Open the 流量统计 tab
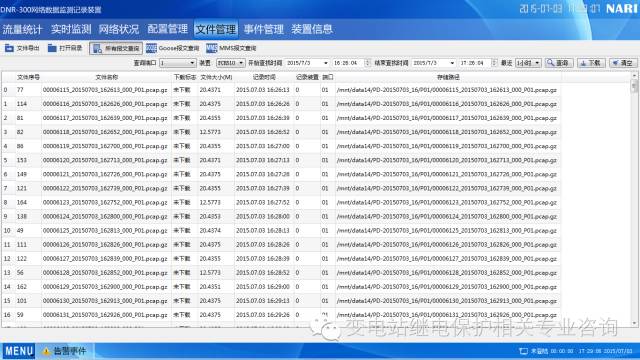The height and width of the screenshot is (360, 640). 22,29
